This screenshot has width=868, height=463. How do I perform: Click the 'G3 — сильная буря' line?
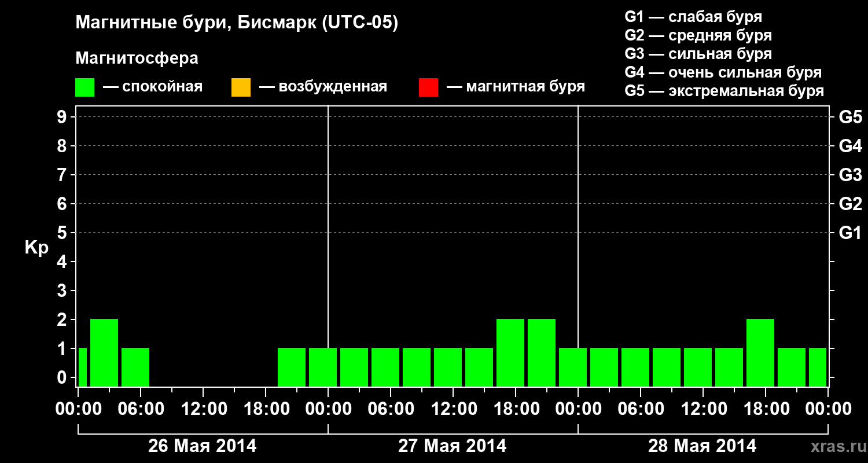[x=698, y=54]
